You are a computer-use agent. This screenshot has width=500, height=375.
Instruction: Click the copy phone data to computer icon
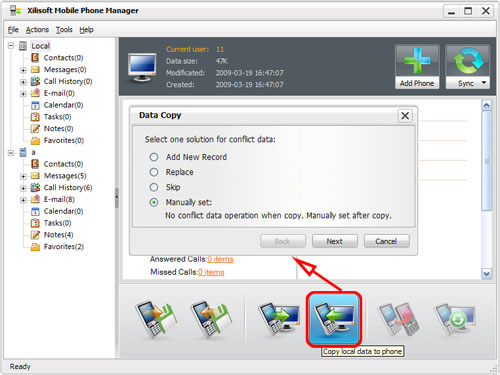pos(279,318)
